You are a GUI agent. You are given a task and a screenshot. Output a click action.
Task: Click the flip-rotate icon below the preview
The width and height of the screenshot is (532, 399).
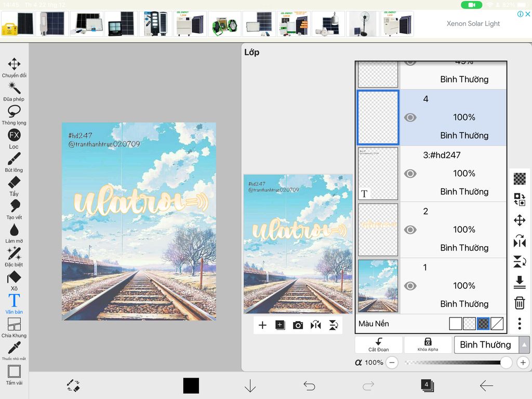pos(334,325)
